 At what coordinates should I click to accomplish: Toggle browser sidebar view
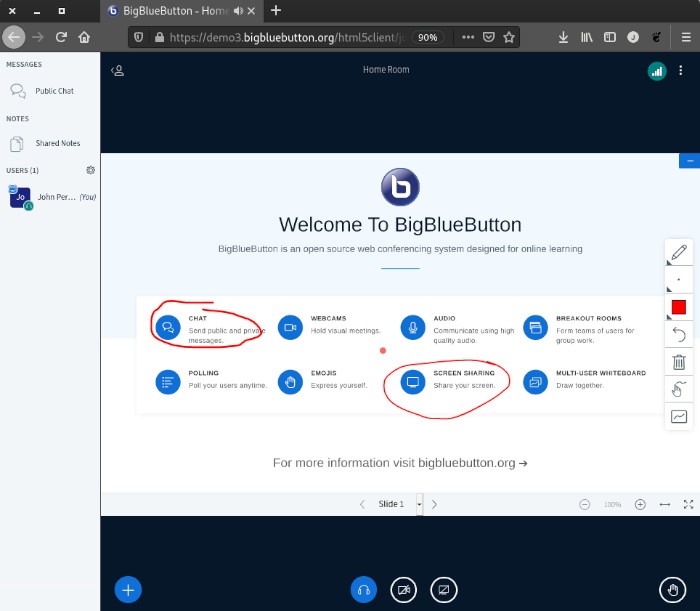coord(610,37)
